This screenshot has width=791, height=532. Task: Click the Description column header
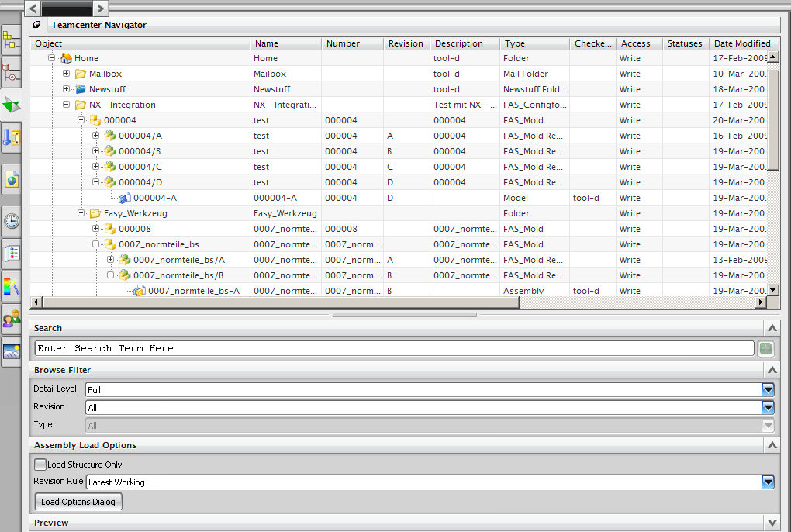tap(465, 44)
